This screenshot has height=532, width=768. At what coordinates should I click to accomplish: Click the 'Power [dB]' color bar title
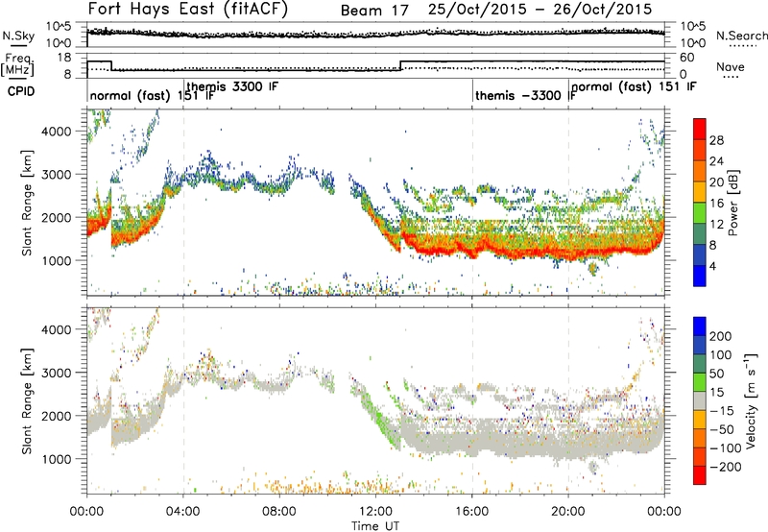point(733,203)
